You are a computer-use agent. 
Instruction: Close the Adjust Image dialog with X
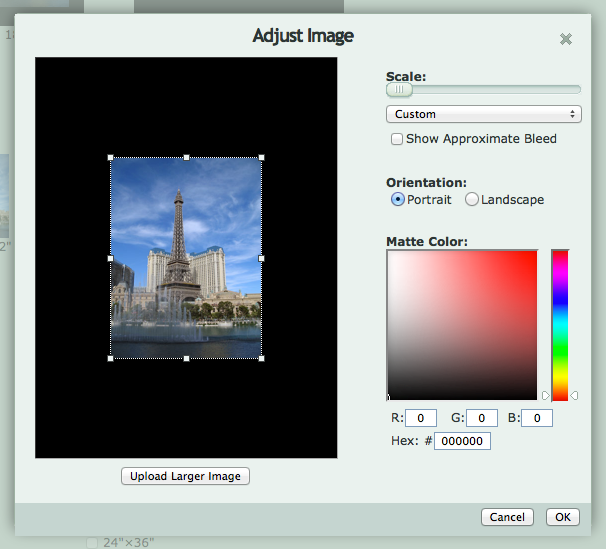(566, 39)
